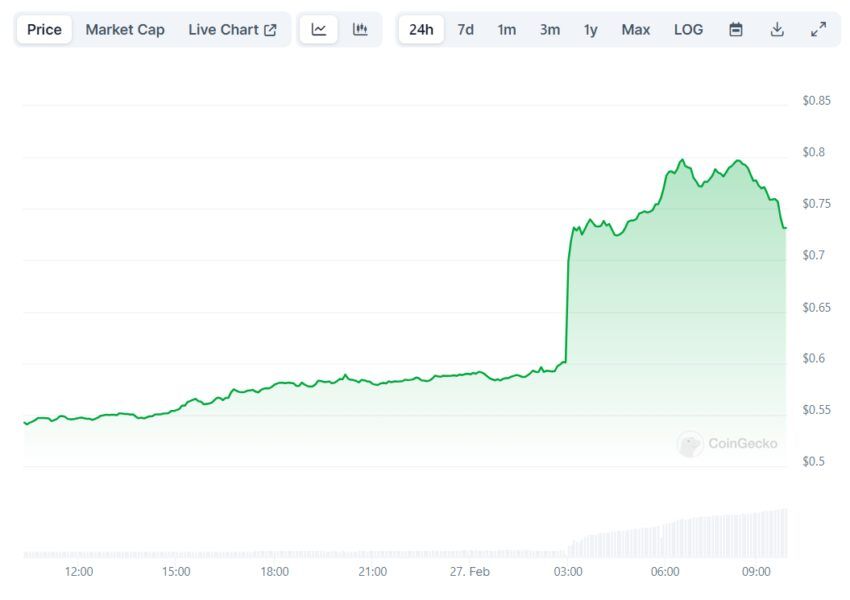
Task: Download the chart data
Action: coord(777,29)
